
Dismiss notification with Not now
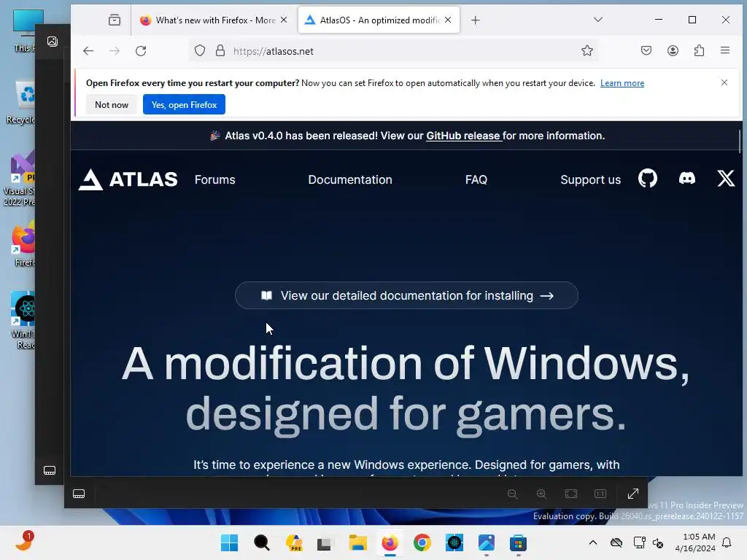point(112,105)
